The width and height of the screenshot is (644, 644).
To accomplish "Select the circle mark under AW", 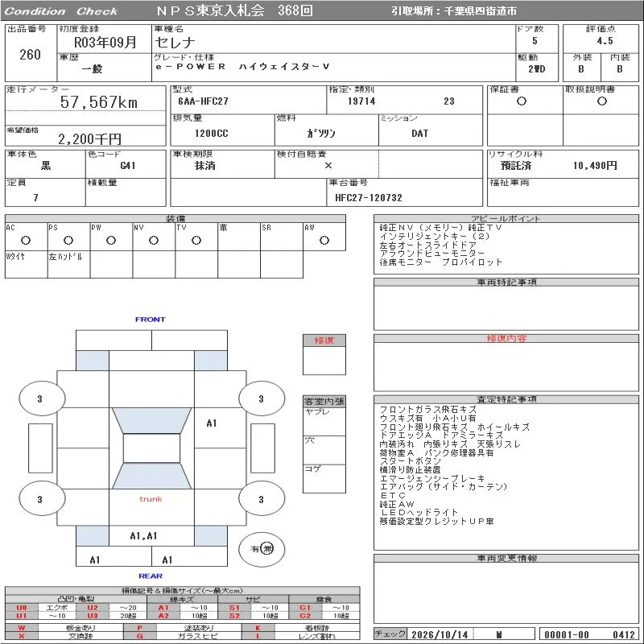I will pos(324,240).
